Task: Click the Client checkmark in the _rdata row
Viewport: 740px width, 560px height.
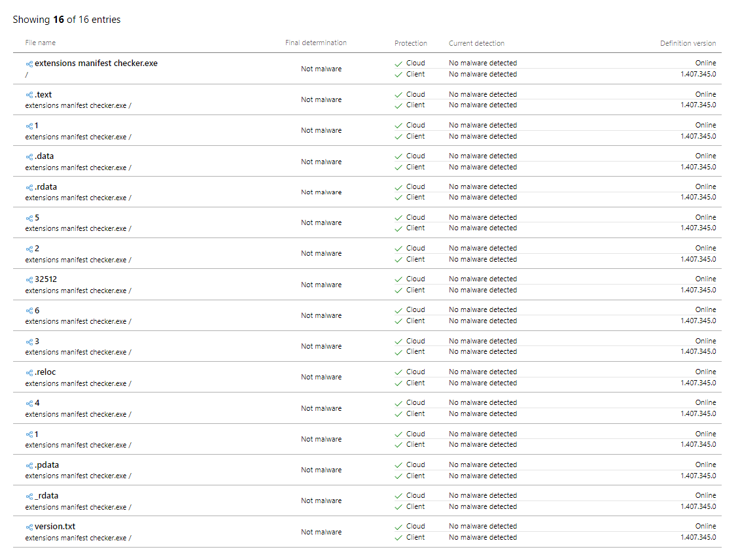Action: [398, 507]
